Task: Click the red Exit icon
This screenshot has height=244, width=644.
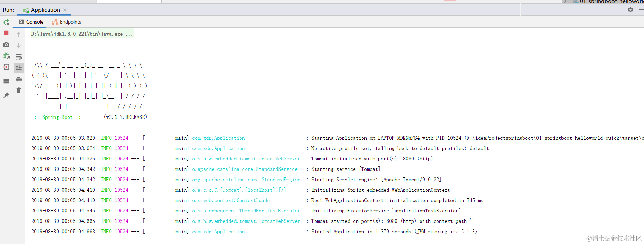Action: (6, 67)
